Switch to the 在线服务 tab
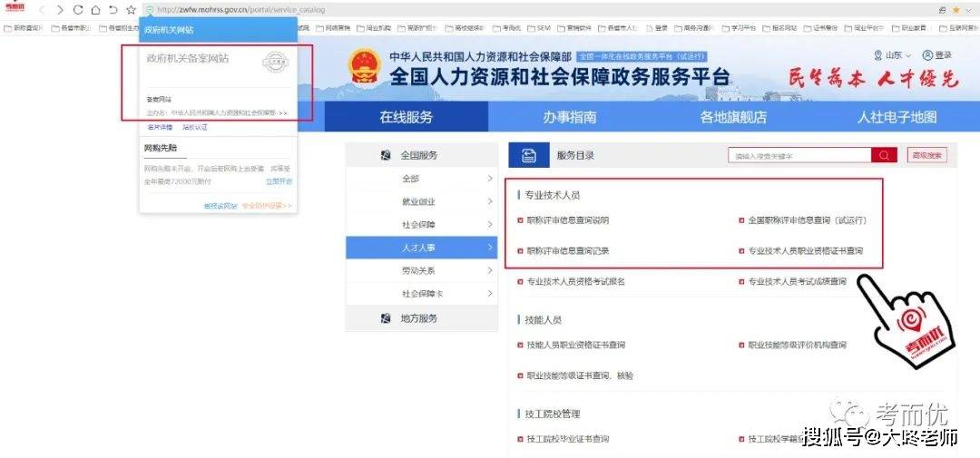The image size is (980, 458). point(407,117)
